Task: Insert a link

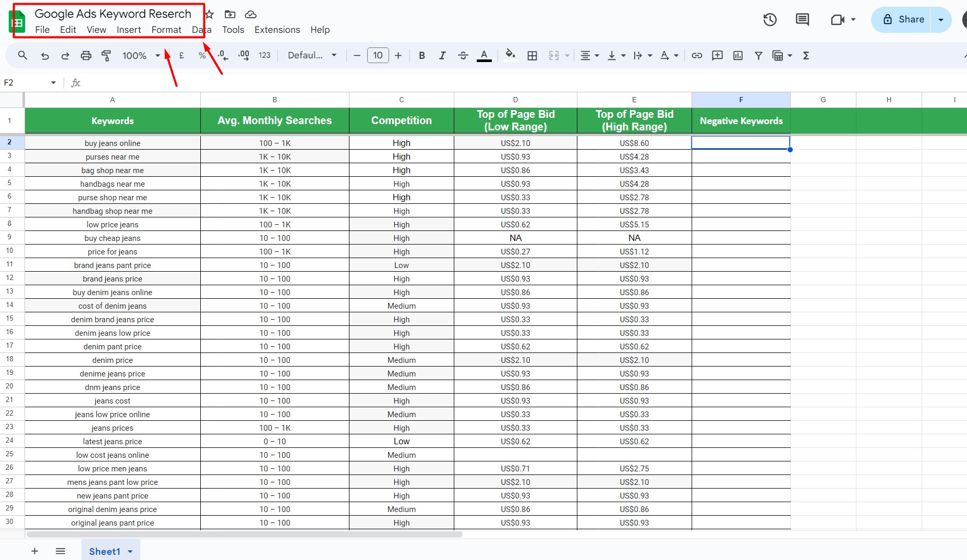Action: pos(697,55)
